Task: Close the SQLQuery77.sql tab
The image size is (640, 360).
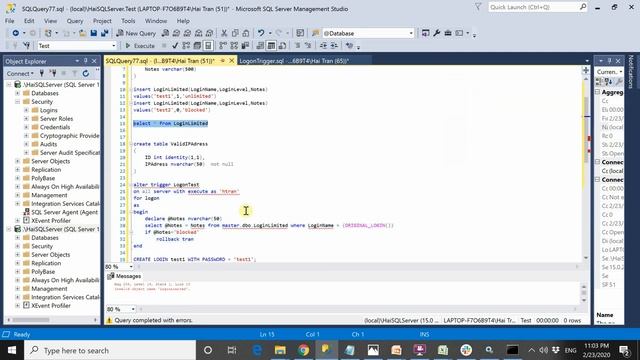Action: pyautogui.click(x=231, y=61)
